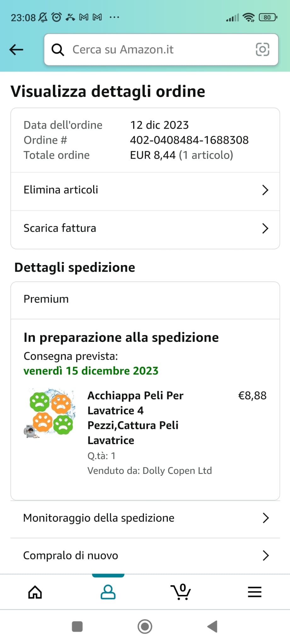The image size is (290, 644).
Task: Tap the back arrow icon
Action: point(16,49)
